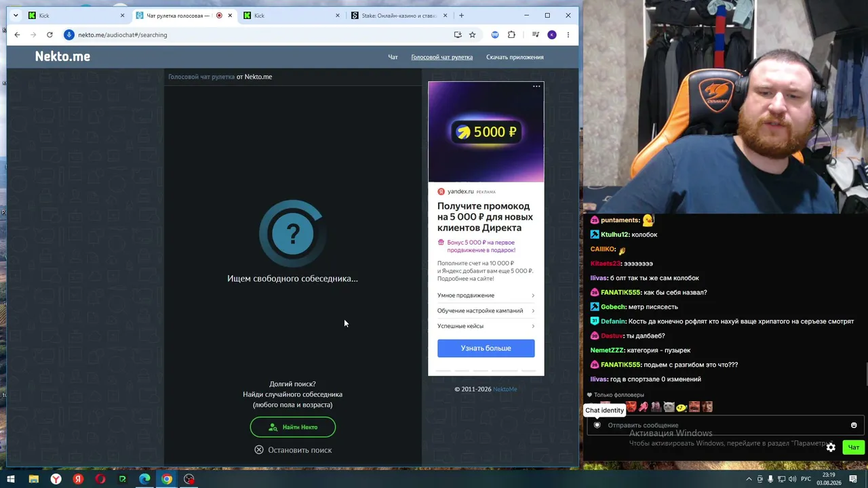This screenshot has height=488, width=868.
Task: Open a new browser tab
Action: coord(462,16)
